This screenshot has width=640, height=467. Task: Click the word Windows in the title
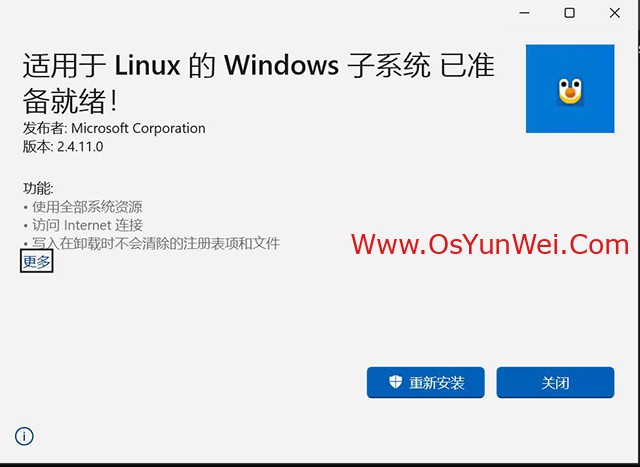click(x=281, y=65)
